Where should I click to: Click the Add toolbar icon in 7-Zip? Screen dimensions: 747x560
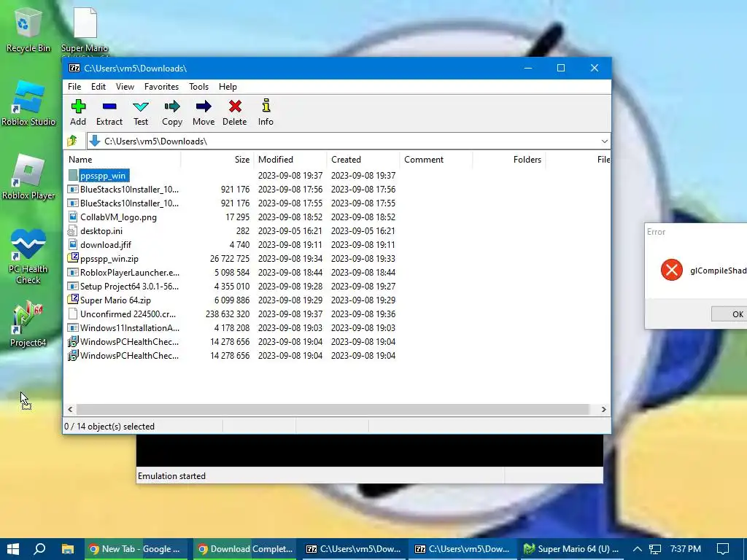tap(78, 112)
